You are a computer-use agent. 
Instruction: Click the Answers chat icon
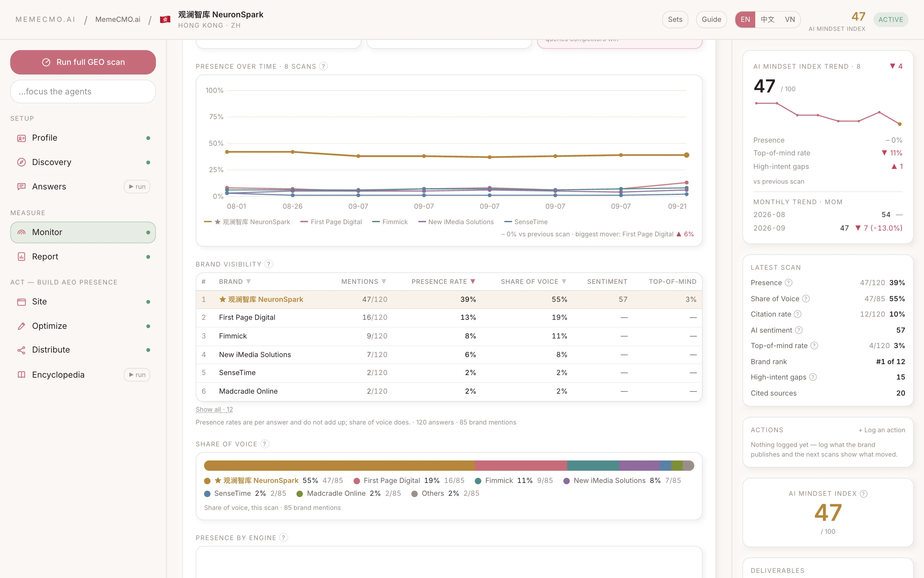click(21, 187)
